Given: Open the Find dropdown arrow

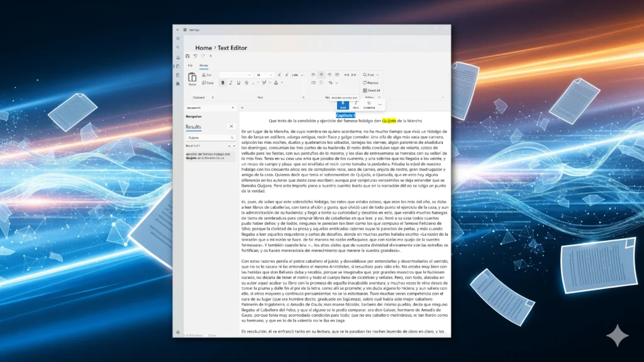Looking at the screenshot, I should (x=377, y=75).
